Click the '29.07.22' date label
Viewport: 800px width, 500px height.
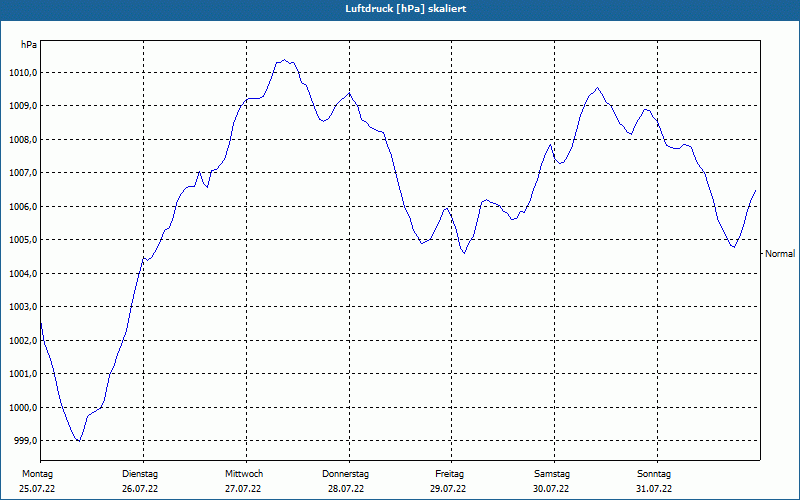[448, 489]
